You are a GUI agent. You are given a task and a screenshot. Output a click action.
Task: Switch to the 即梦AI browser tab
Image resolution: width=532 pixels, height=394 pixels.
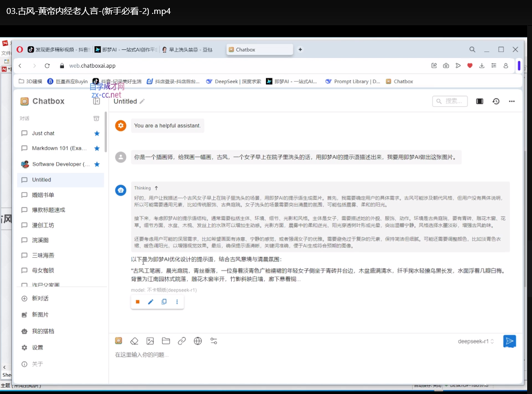pyautogui.click(x=126, y=49)
